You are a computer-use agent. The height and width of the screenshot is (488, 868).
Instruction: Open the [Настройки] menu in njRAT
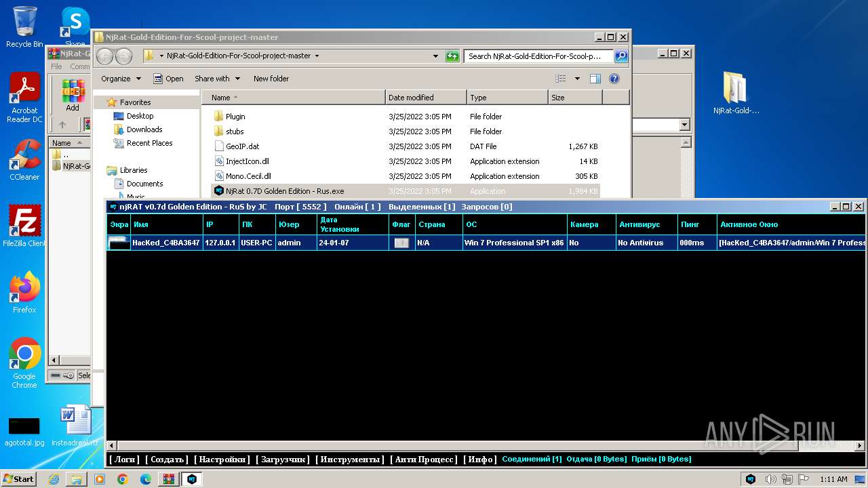point(222,460)
